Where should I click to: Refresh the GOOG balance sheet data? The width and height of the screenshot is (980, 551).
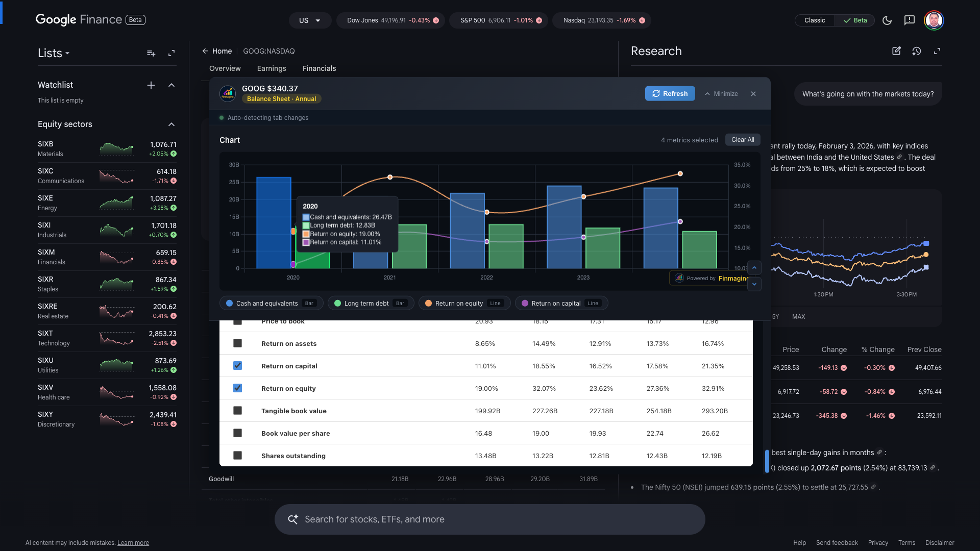670,93
